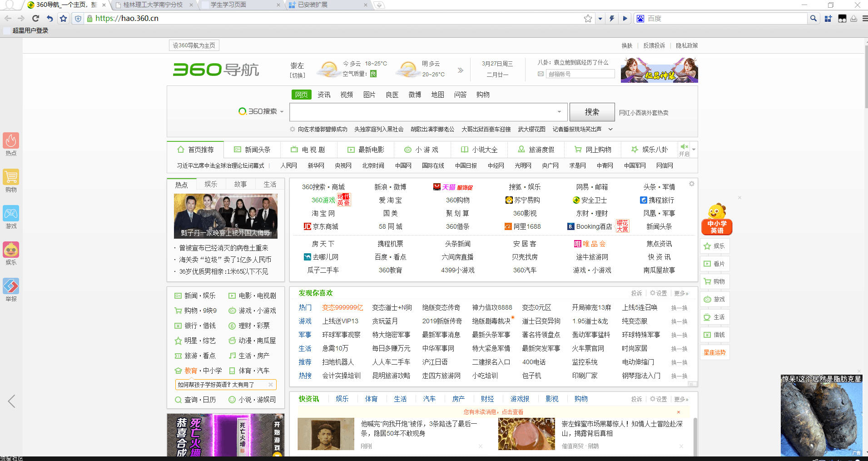Switch city via 切换 under 崇左
The width and height of the screenshot is (868, 461).
click(298, 75)
